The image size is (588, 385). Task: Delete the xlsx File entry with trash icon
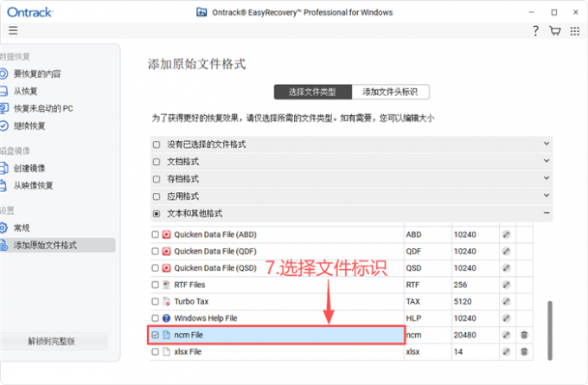[524, 351]
